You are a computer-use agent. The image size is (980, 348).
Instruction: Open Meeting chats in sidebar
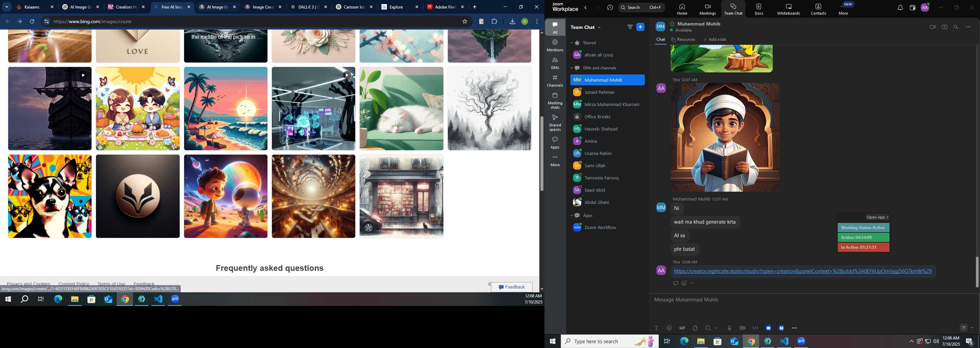pyautogui.click(x=555, y=101)
